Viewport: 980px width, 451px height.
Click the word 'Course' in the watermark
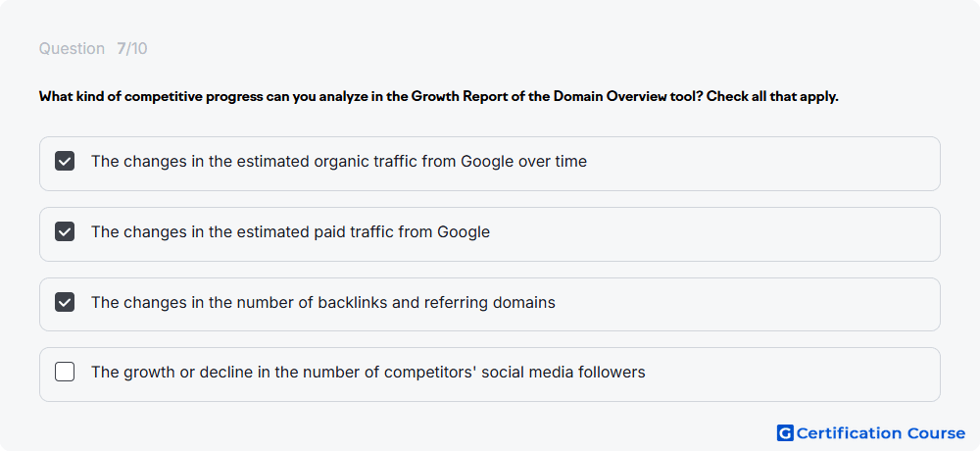(936, 432)
